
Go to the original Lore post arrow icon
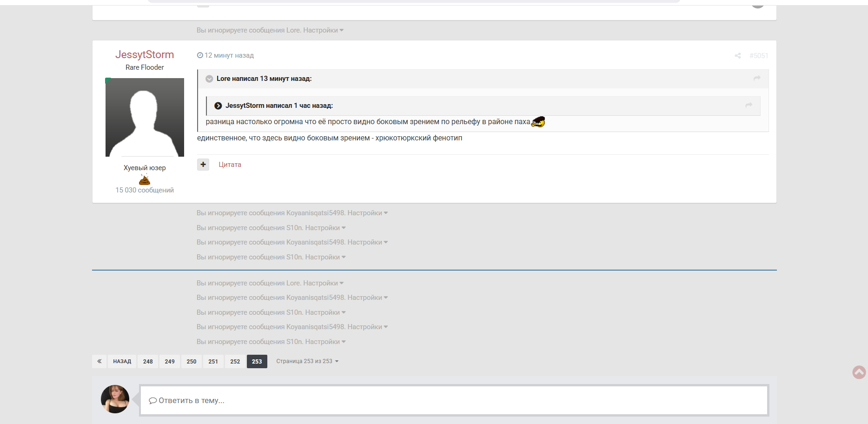(757, 78)
